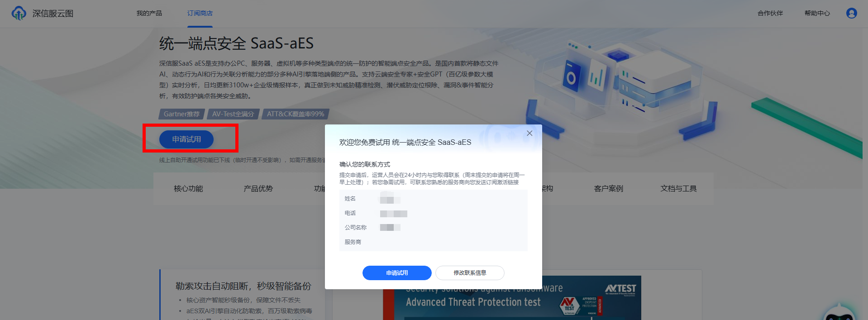Click the 深信服云图 cloud logo icon

click(19, 13)
